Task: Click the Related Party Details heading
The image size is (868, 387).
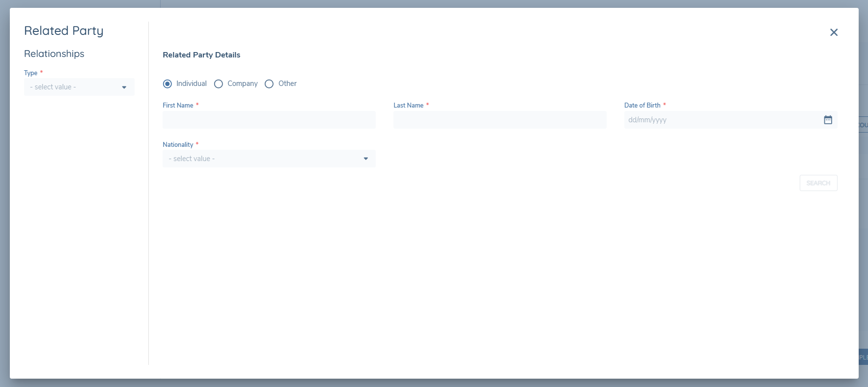Action: pyautogui.click(x=201, y=55)
